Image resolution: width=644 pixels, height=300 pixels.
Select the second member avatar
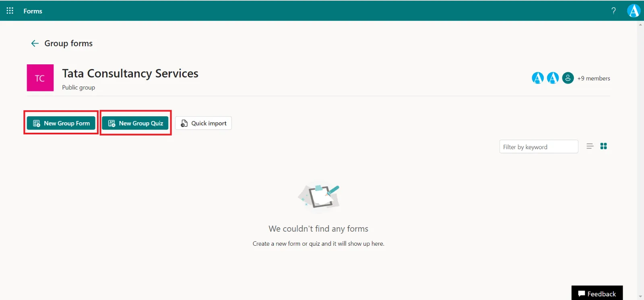click(553, 78)
